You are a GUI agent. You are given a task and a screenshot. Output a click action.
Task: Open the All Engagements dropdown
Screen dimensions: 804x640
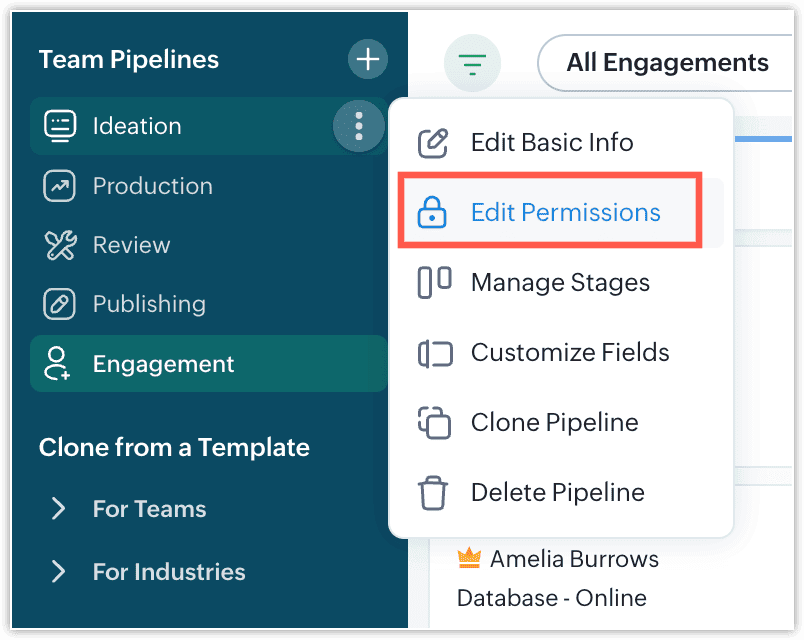(x=666, y=64)
